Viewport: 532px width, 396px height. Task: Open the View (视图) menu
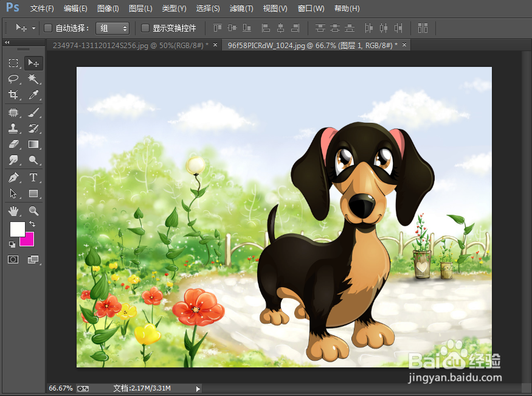coord(275,9)
